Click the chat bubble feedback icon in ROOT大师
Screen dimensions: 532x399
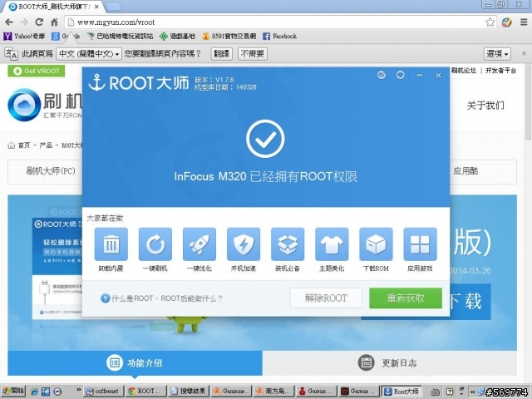(x=401, y=75)
